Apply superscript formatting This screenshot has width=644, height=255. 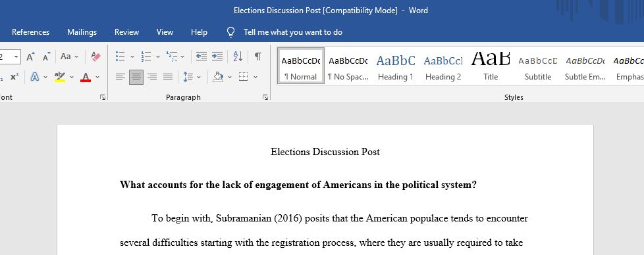tap(14, 77)
